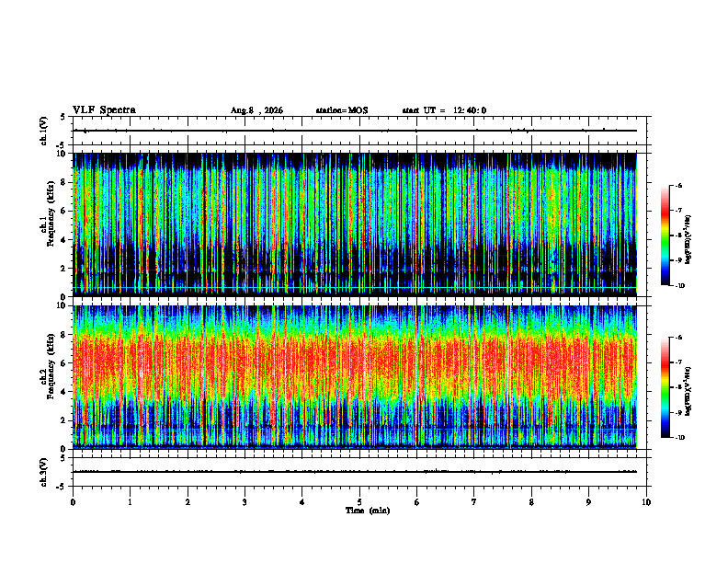Click the ch.1 color bar PSD unit label

[x=688, y=240]
